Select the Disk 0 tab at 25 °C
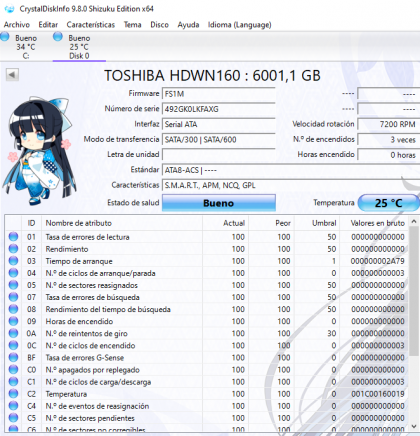The width and height of the screenshot is (420, 436). point(79,47)
